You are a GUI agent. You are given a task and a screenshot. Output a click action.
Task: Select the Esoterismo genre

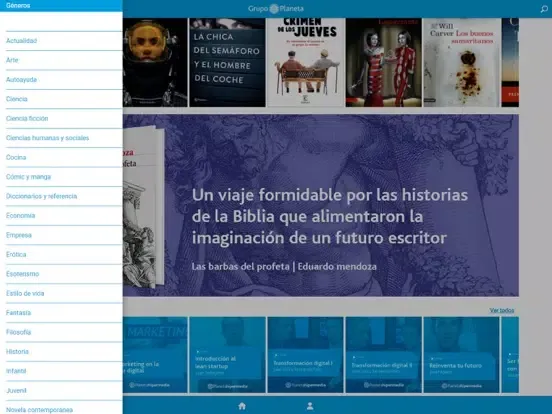point(61,274)
